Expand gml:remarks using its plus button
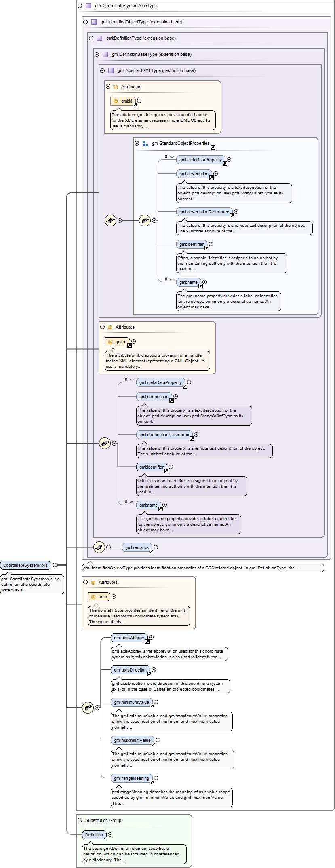Screen dimensions: 335x868 (156, 547)
